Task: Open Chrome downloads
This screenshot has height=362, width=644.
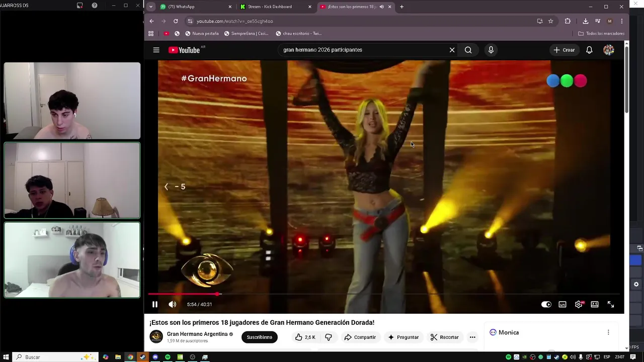Action: click(x=586, y=21)
